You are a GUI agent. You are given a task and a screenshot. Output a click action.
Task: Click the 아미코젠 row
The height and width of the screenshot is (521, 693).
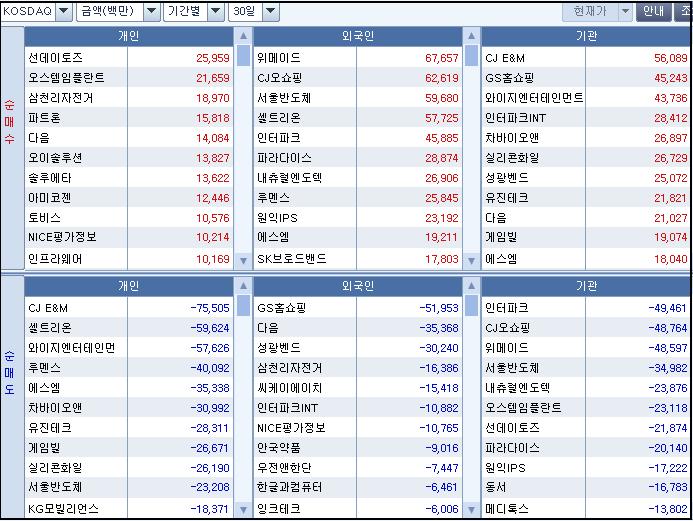tap(129, 198)
